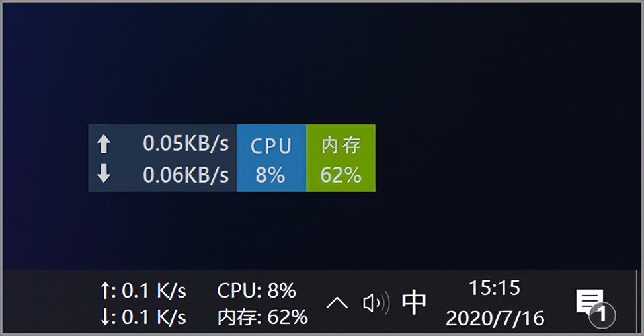Image resolution: width=644 pixels, height=336 pixels.
Task: Select the CPU label in the blue tile
Action: [x=271, y=146]
